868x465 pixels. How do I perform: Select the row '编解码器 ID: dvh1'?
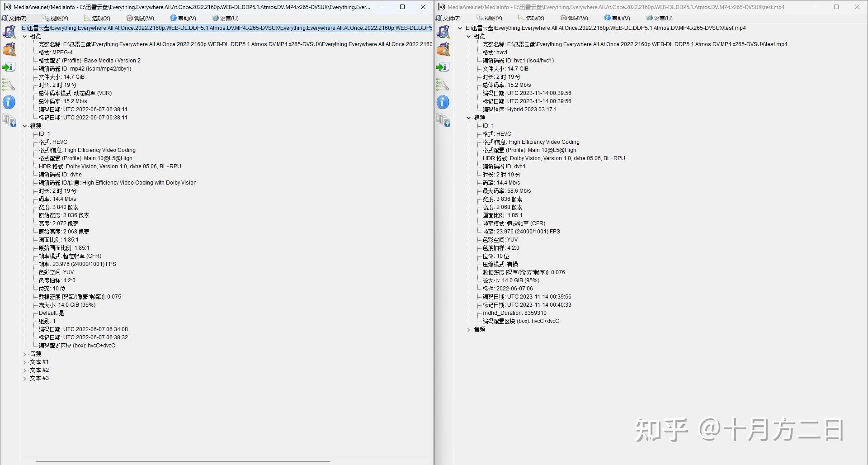tap(504, 166)
